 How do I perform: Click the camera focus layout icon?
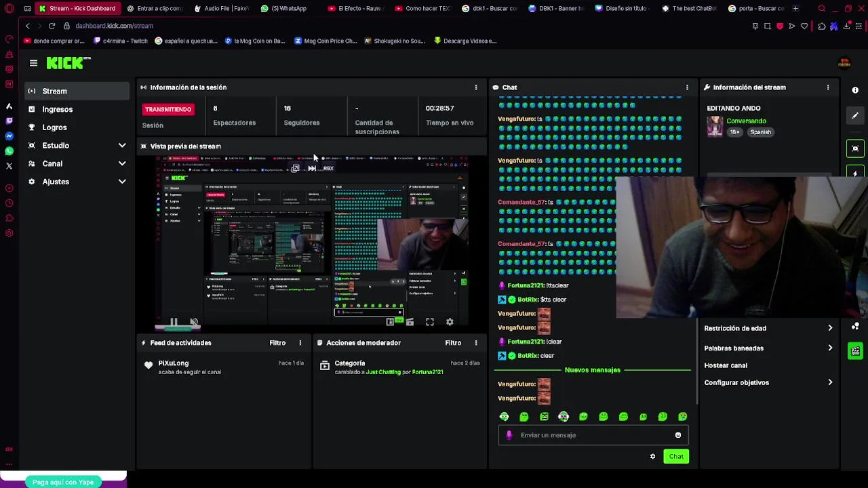855,148
